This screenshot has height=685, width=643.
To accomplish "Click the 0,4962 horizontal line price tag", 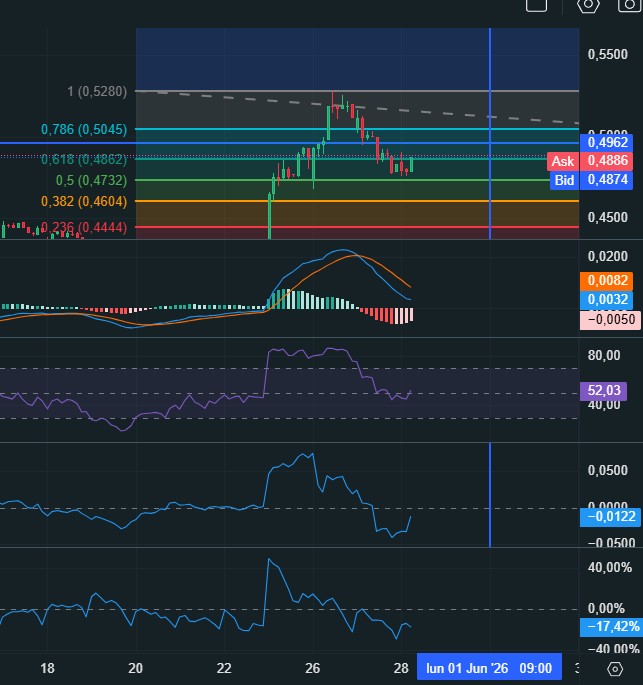I will pos(606,142).
